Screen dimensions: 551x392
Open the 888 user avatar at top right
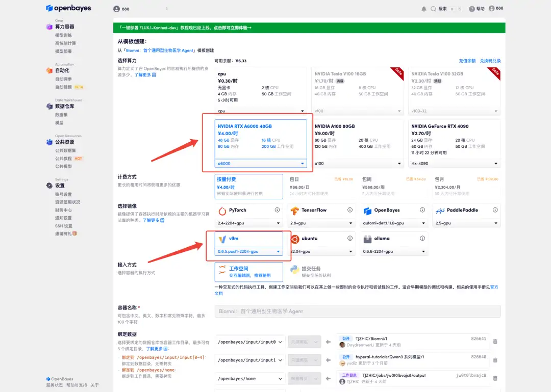click(x=492, y=9)
